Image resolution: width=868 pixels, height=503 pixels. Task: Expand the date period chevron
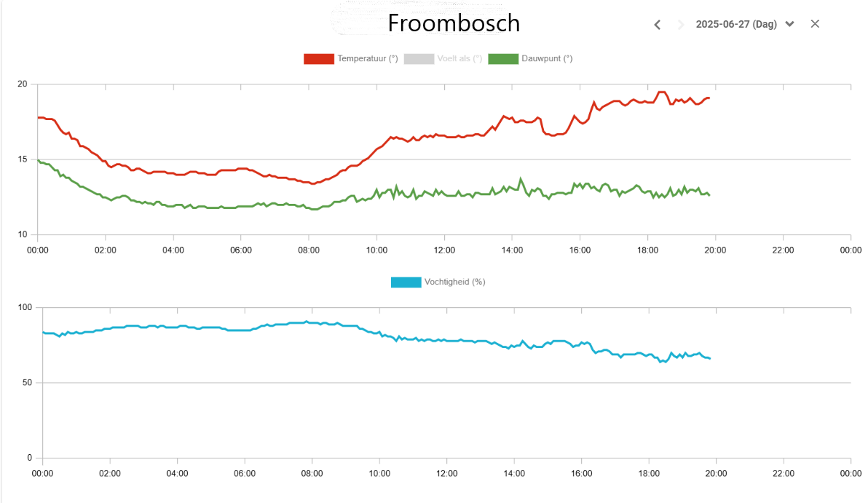tap(790, 24)
